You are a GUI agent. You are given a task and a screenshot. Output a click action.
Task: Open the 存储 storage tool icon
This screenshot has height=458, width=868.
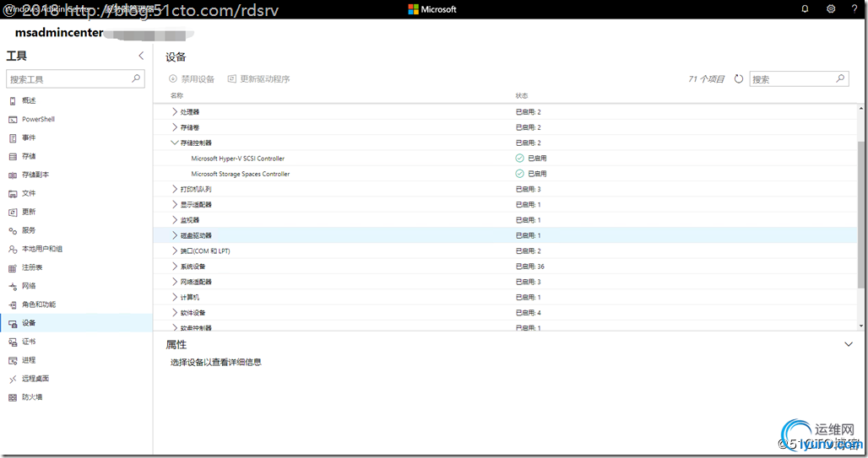[13, 157]
